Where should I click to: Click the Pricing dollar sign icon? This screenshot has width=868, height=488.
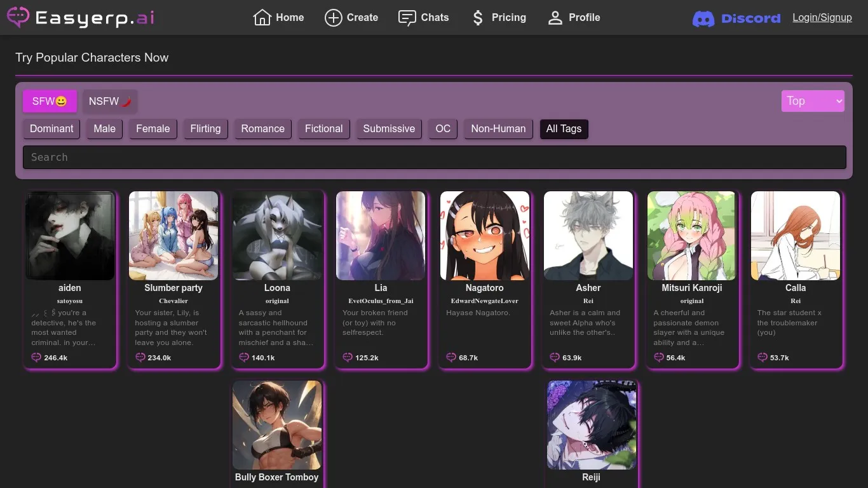[478, 18]
